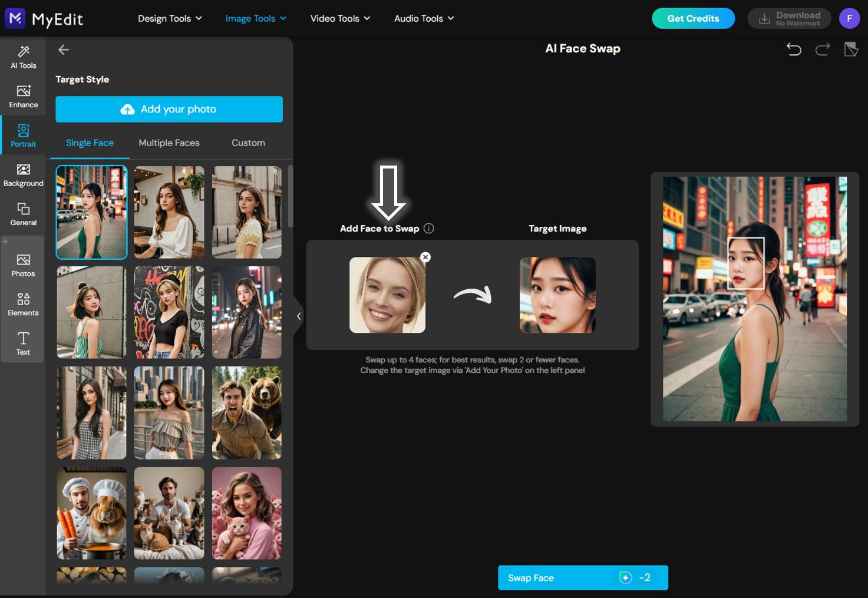
Task: Undo the last action
Action: coord(794,49)
